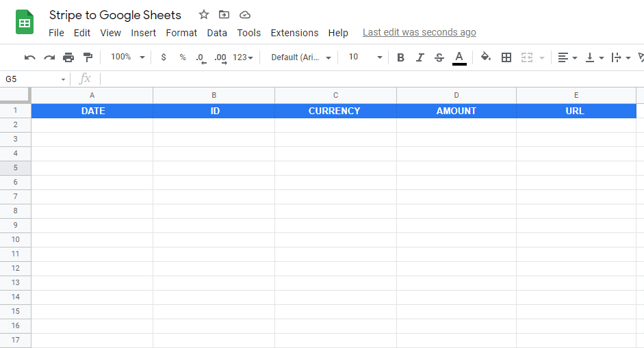Screen dimensions: 644x348
Task: Expand the Default (Arial) font dropdown
Action: tap(301, 57)
